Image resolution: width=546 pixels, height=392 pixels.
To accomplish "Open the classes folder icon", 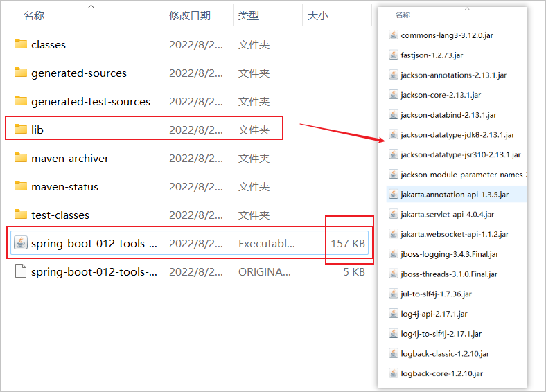I will (21, 44).
